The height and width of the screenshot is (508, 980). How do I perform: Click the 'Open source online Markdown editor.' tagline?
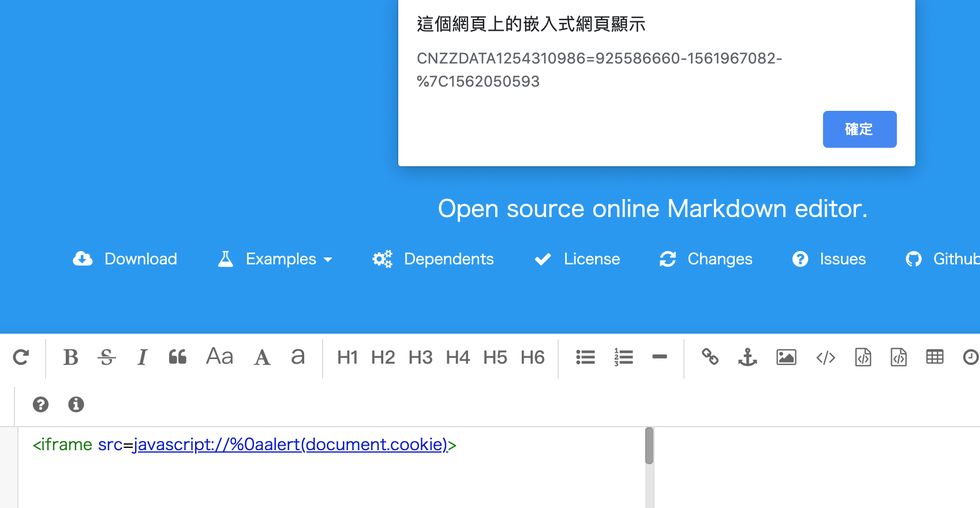pyautogui.click(x=653, y=208)
